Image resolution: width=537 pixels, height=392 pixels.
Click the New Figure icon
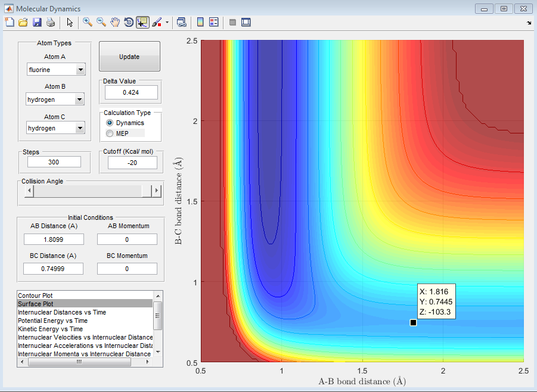[x=9, y=22]
